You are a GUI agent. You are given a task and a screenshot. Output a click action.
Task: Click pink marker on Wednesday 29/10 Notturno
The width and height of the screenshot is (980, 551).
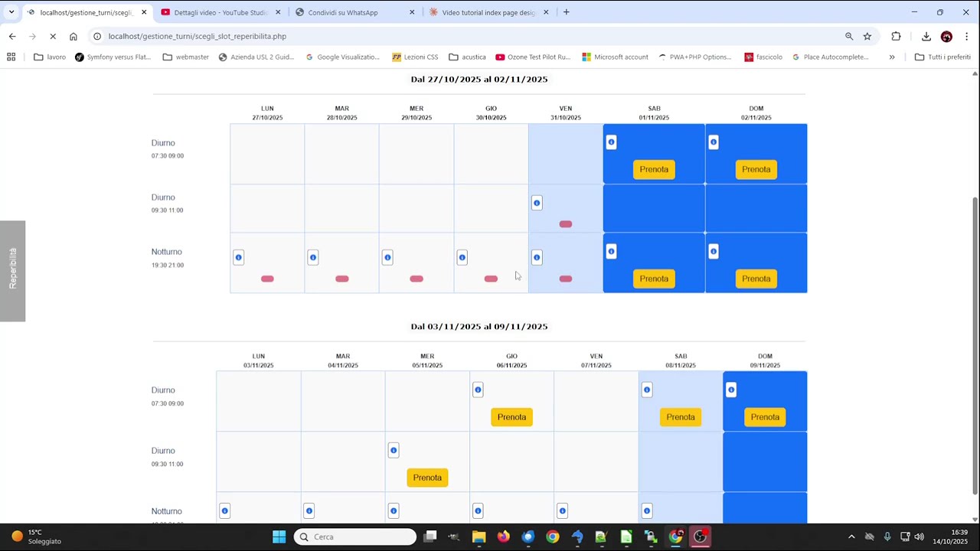tap(416, 279)
